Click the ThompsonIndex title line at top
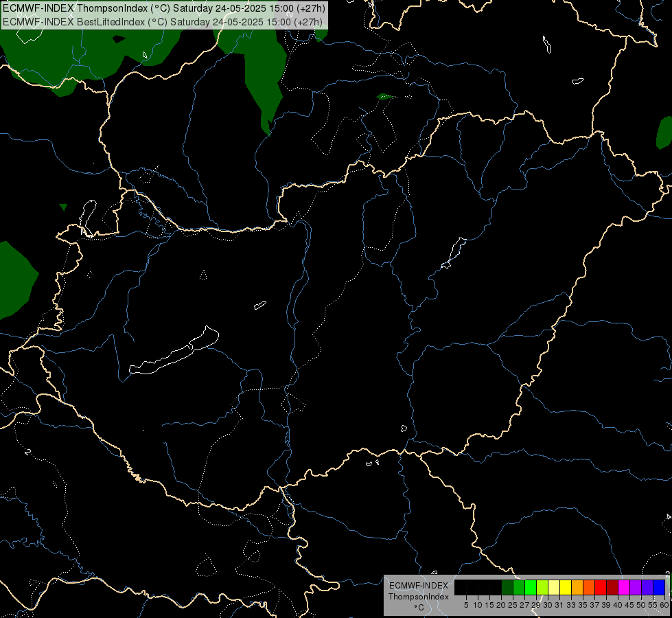The height and width of the screenshot is (618, 672). coord(164,8)
